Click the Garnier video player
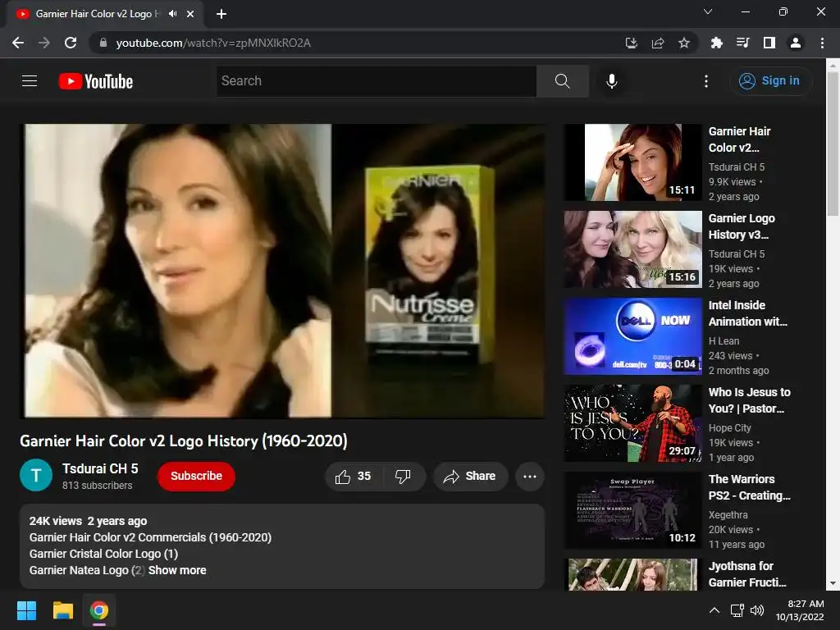The height and width of the screenshot is (630, 840). coord(283,271)
